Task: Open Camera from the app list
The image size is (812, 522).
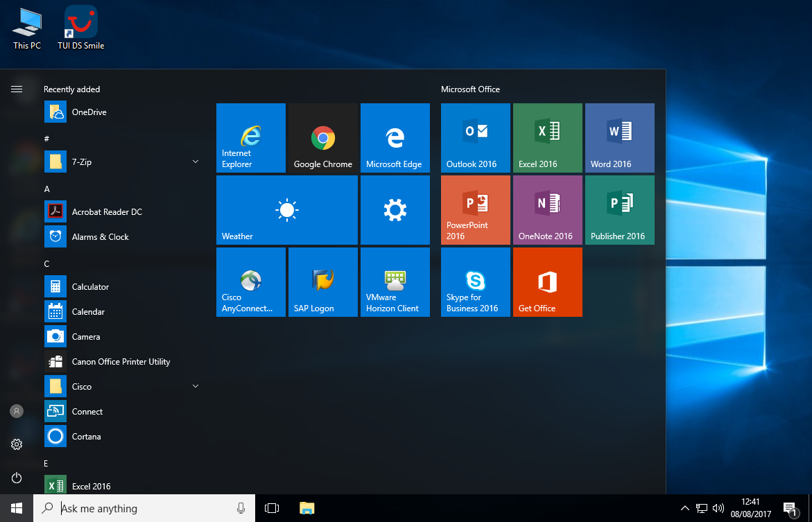Action: click(x=122, y=337)
